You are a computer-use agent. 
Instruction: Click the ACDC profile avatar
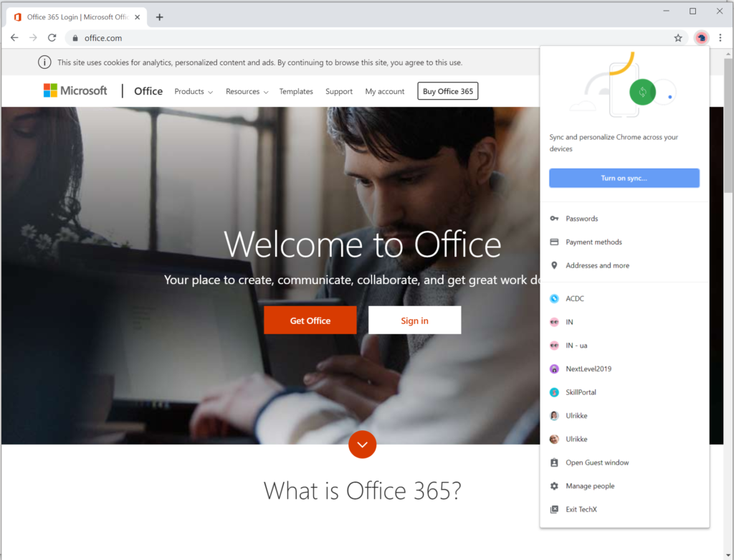click(x=554, y=299)
